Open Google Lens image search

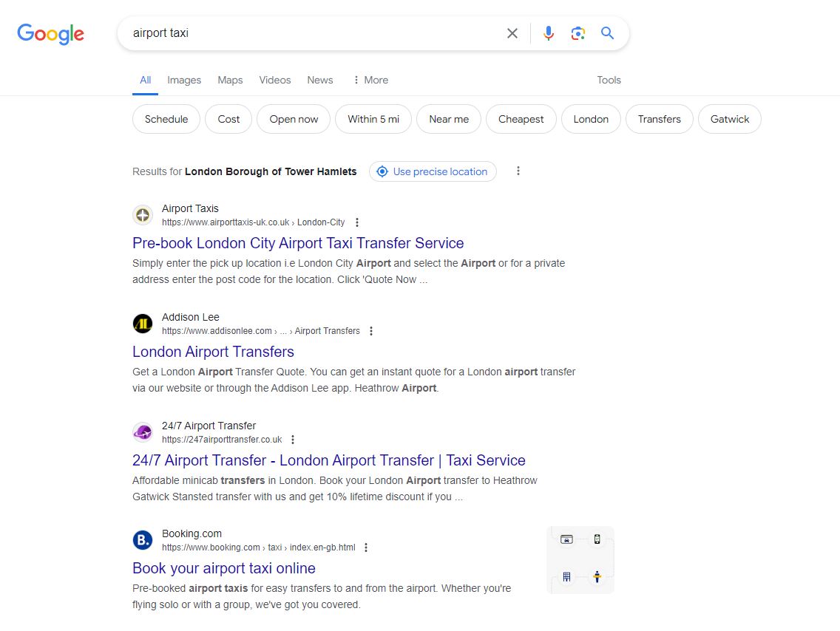coord(577,33)
